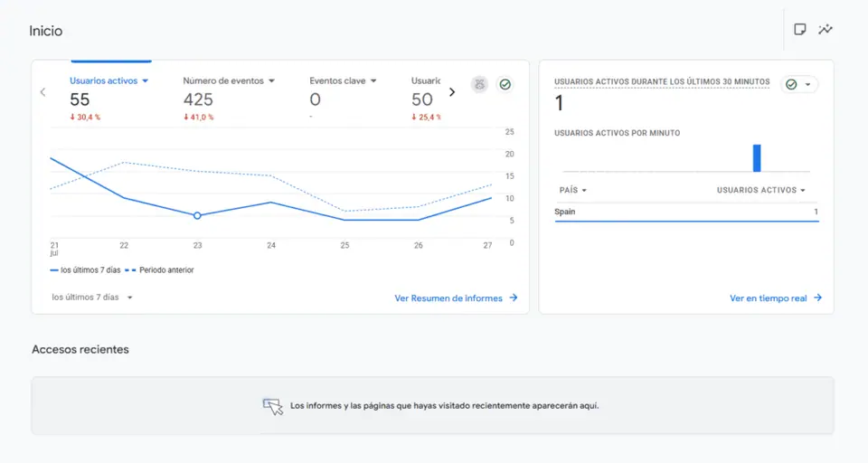Open the Insights sparkline icon
The image size is (868, 463).
[826, 29]
